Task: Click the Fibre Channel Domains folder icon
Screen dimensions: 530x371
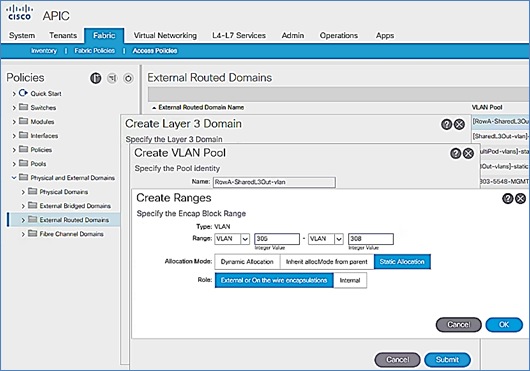Action: [x=32, y=233]
